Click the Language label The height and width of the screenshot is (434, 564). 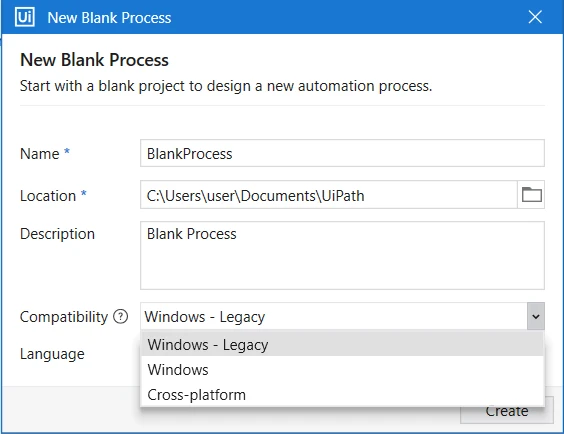(52, 354)
